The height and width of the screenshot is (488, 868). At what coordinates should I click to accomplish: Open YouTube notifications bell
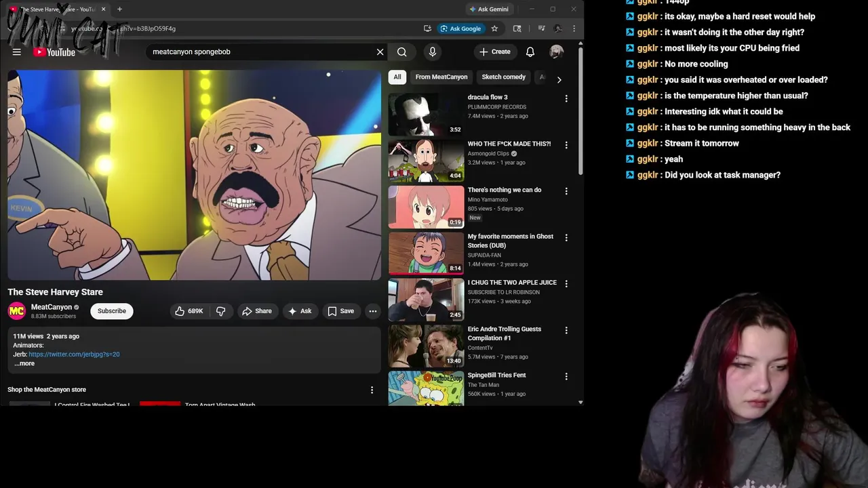tap(530, 52)
